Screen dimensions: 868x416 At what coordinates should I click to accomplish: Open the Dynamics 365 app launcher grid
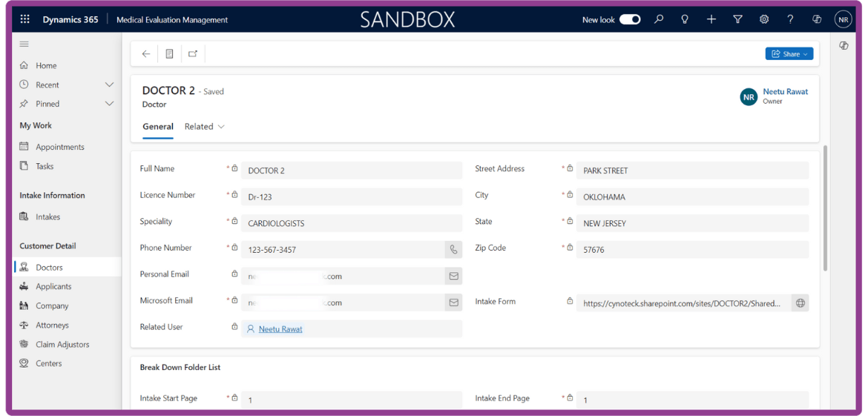tap(25, 19)
